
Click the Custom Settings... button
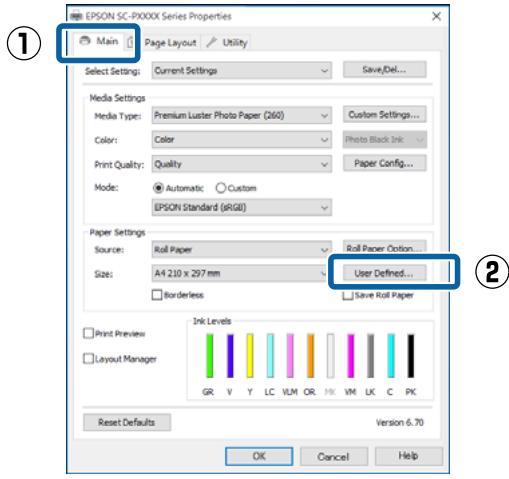tap(384, 114)
